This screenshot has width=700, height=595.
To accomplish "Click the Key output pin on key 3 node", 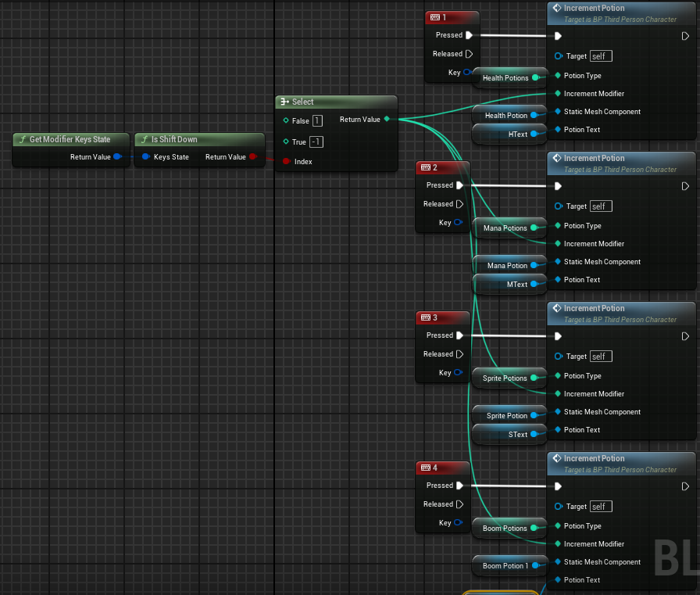I will 459,373.
